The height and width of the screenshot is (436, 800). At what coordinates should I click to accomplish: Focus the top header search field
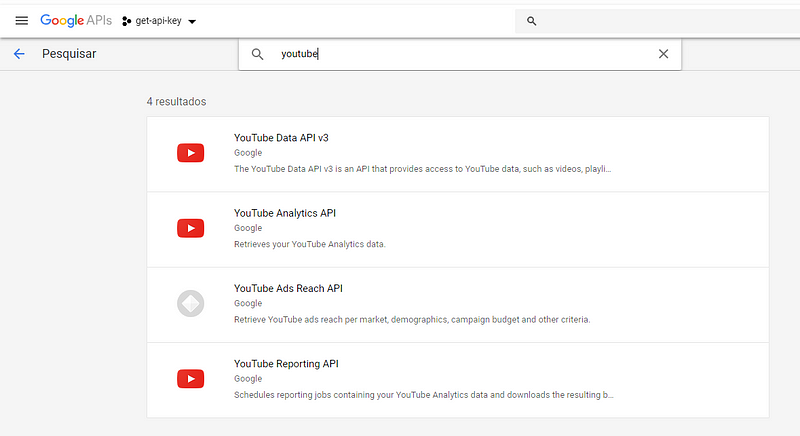coord(658,21)
